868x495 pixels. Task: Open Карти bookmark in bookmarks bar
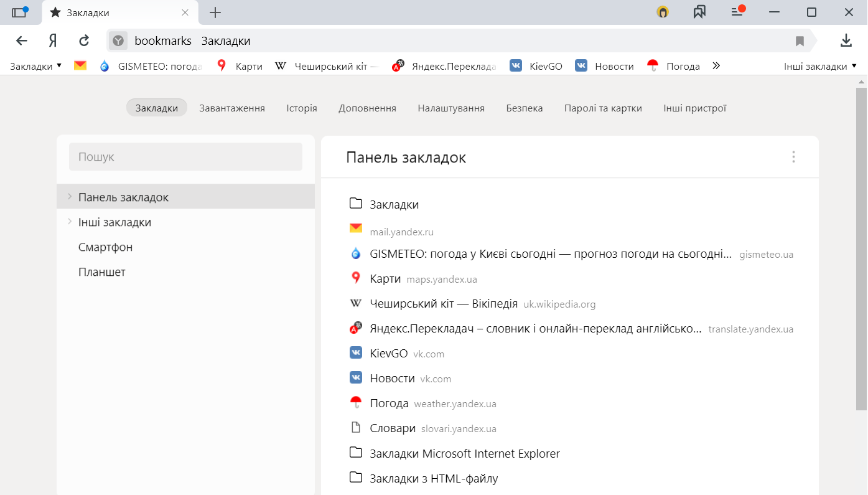tap(240, 66)
